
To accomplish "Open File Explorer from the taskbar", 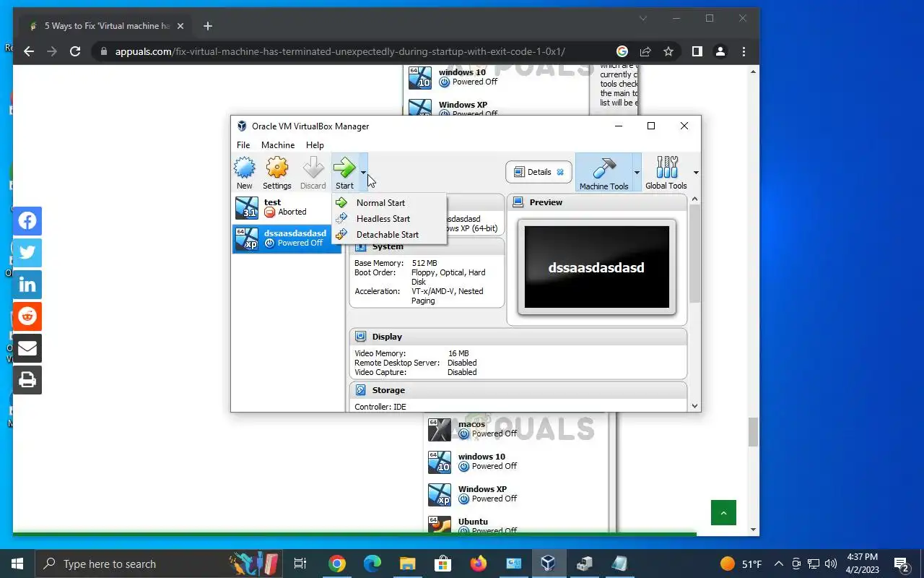I will coord(407,564).
